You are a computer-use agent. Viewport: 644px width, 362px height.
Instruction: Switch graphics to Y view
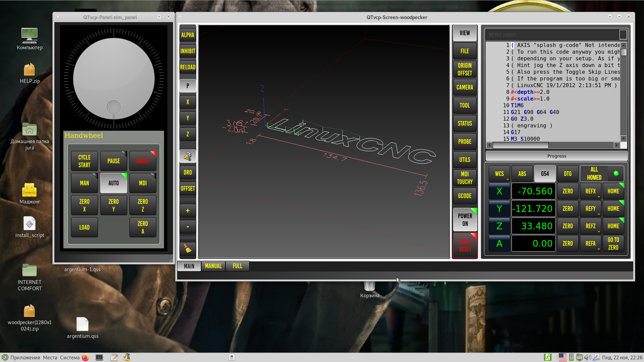click(187, 118)
